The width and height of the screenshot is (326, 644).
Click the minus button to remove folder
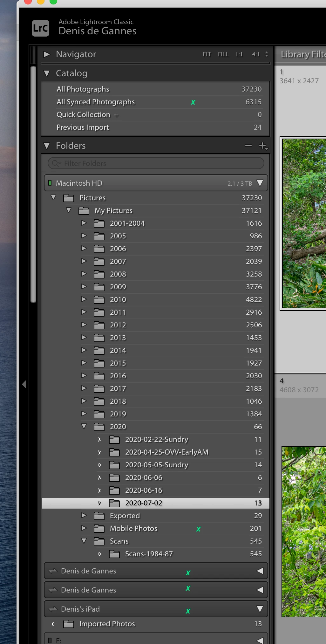coord(248,146)
